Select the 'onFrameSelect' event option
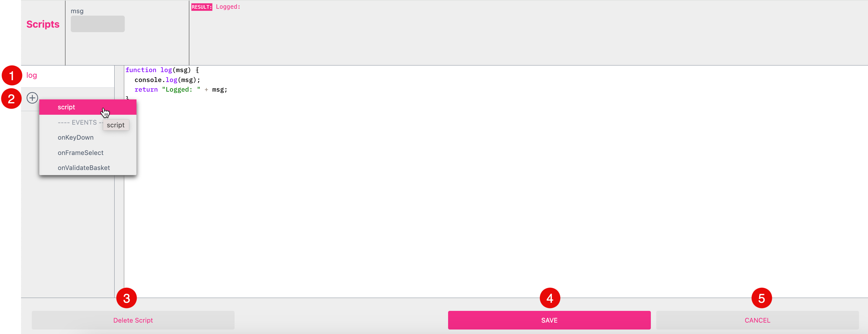This screenshot has width=868, height=334. 81,153
